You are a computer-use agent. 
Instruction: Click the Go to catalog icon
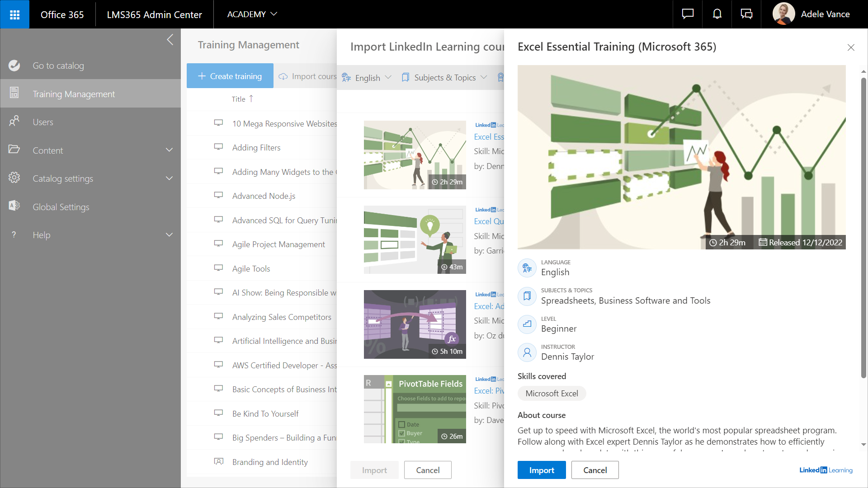[14, 66]
